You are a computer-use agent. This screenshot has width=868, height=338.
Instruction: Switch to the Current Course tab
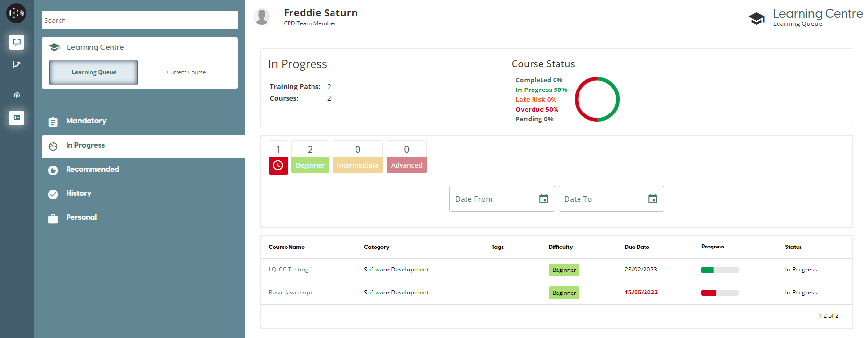tap(186, 72)
